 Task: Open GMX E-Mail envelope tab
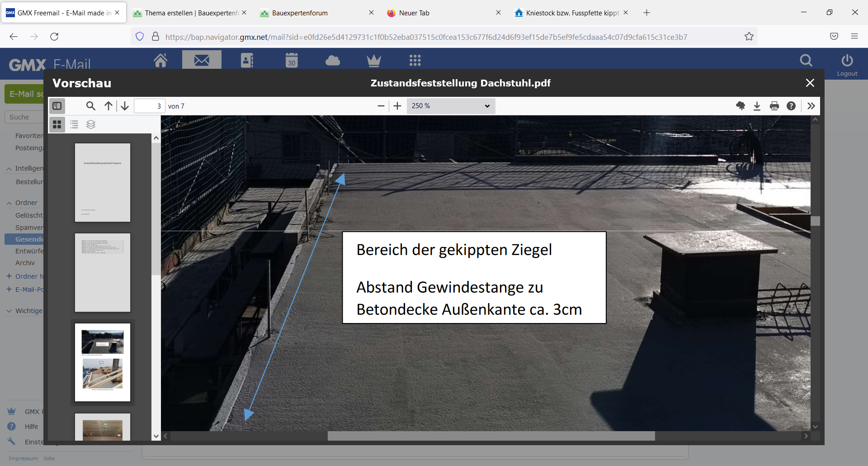coord(202,60)
